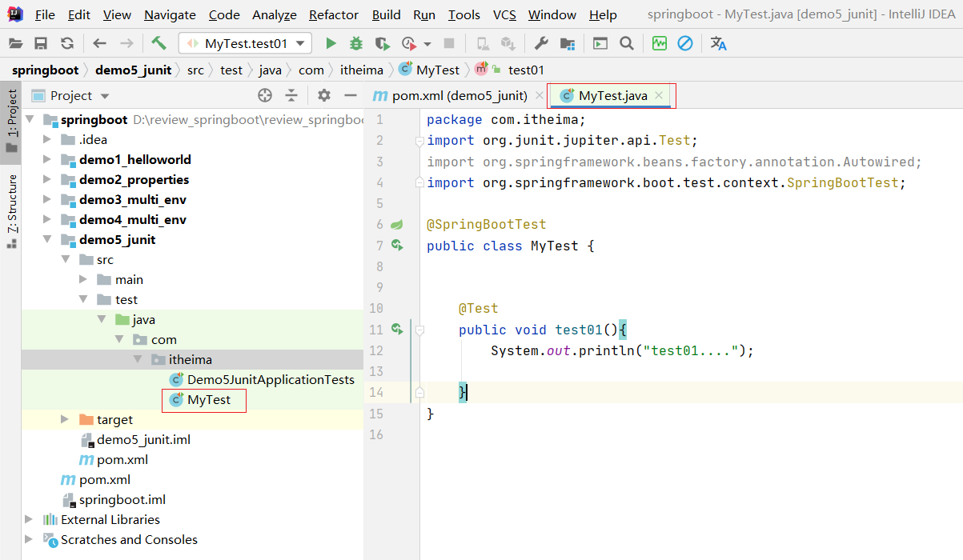Click the run gutter icon beside test01 method

[396, 329]
